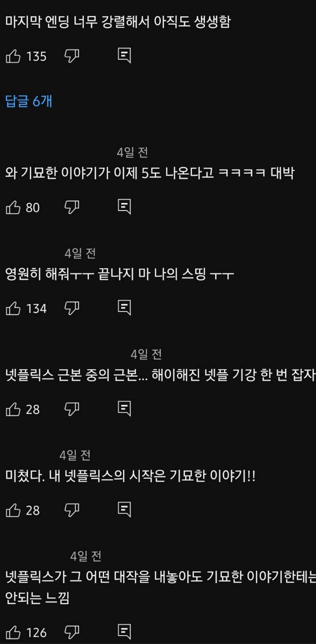Screen dimensions: 316x644
Task: Dislike the reply with 80 likes
Action: coord(71,208)
